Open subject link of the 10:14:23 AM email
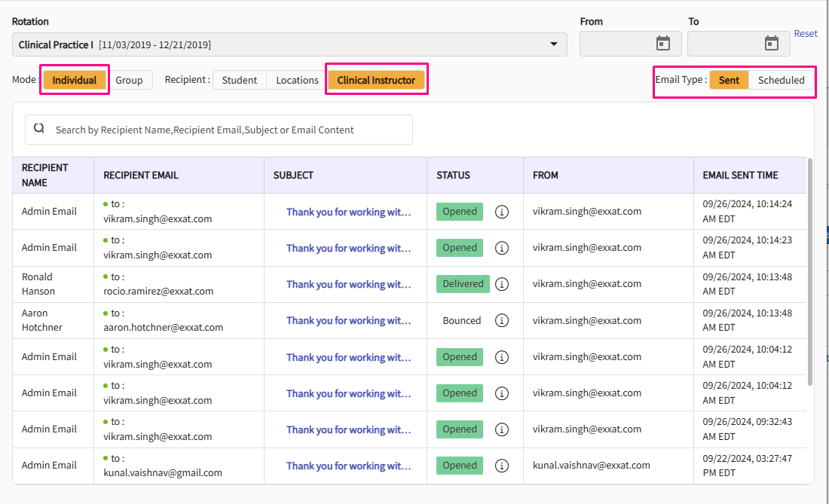This screenshot has height=504, width=829. 348,248
